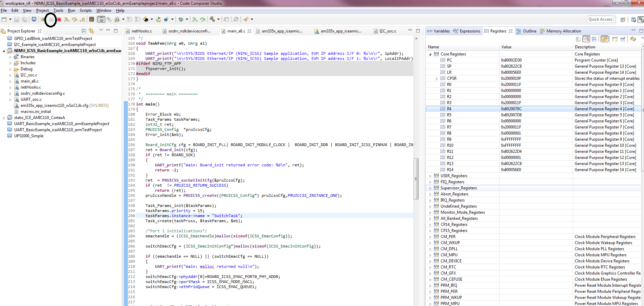This screenshot has height=306, width=644.
Task: Open the Scripts menu
Action: pos(86,10)
